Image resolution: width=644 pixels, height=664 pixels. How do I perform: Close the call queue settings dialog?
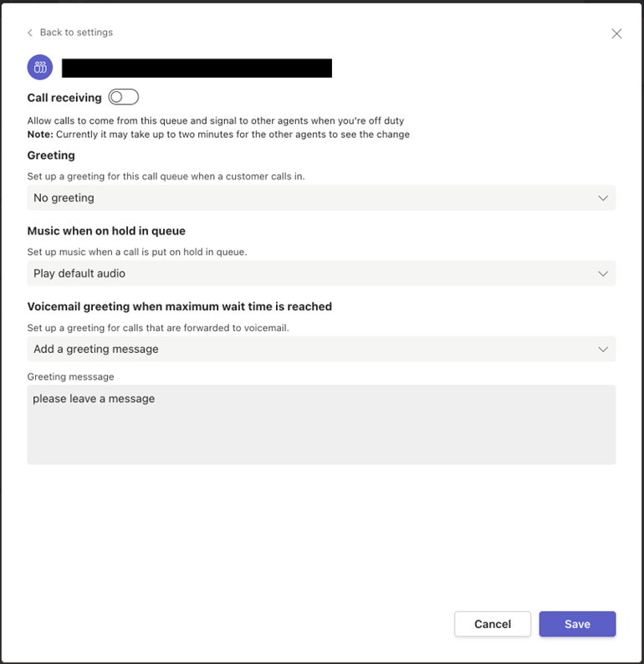(x=616, y=33)
